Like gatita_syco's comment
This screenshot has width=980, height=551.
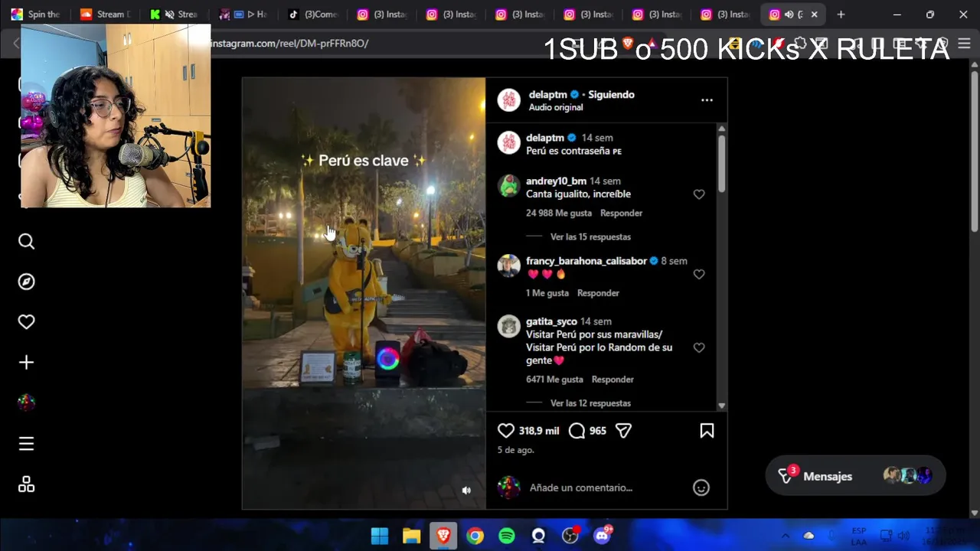(699, 347)
